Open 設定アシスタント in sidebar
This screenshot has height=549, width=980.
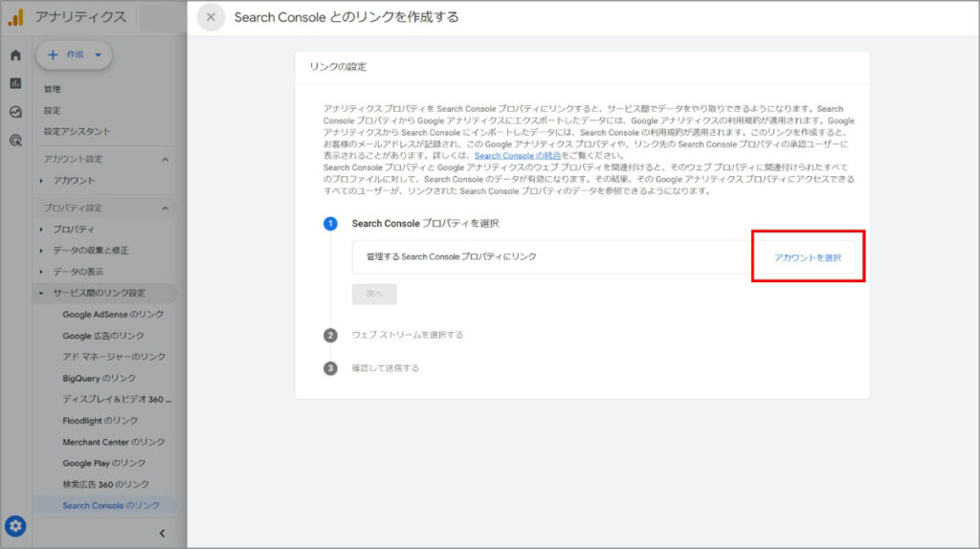(77, 132)
